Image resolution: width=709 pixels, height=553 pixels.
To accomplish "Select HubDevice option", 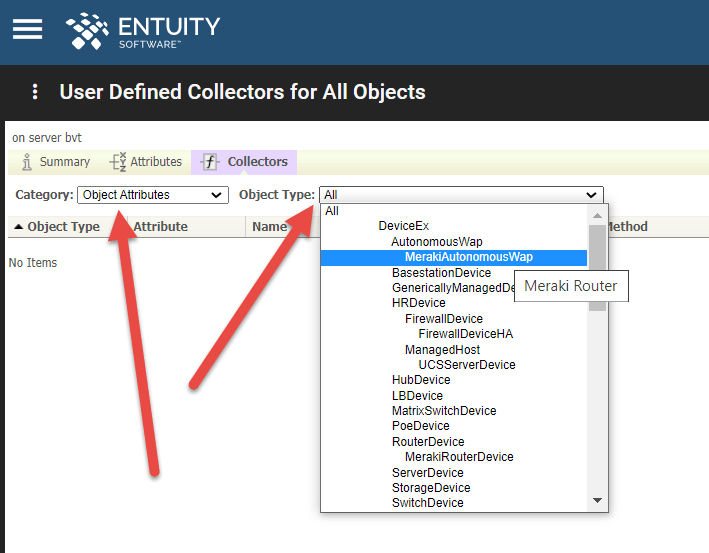I will (x=454, y=379).
